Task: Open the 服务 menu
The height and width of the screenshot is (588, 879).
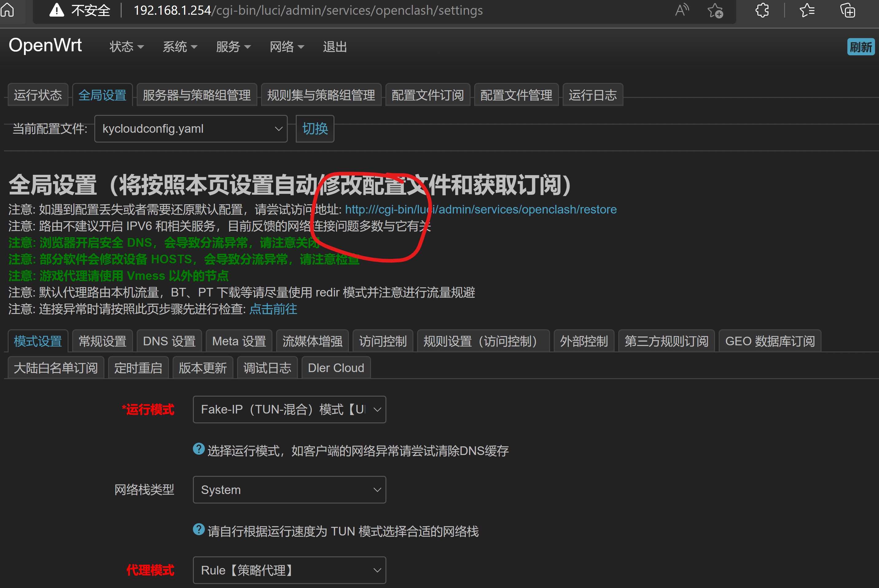Action: 233,47
